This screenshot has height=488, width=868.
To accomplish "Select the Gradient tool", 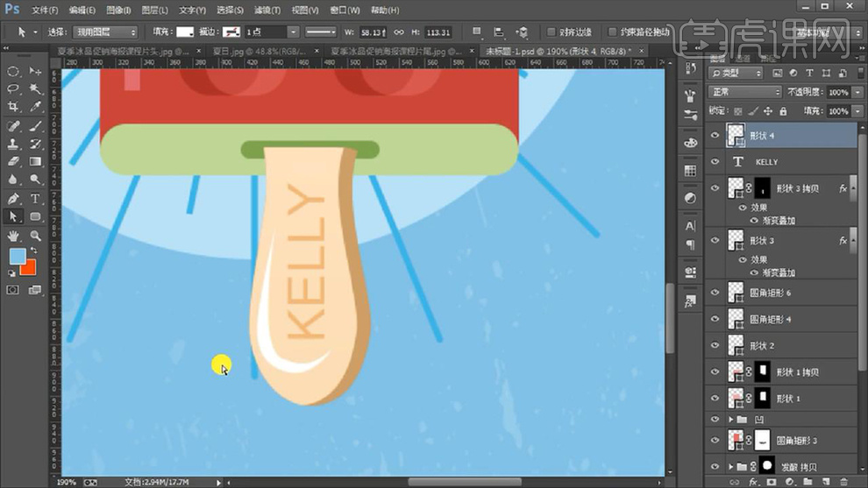I will pyautogui.click(x=35, y=161).
